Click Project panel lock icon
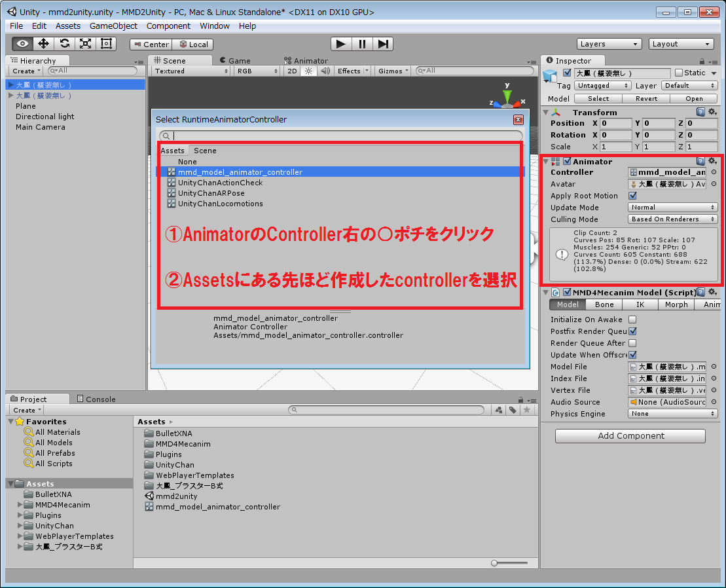Viewport: 726px width, 588px height. tap(520, 399)
